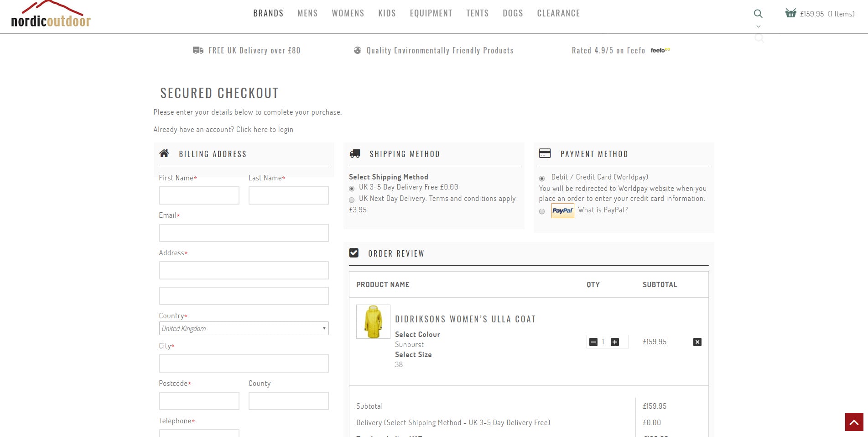Click the First Name input field

point(199,195)
